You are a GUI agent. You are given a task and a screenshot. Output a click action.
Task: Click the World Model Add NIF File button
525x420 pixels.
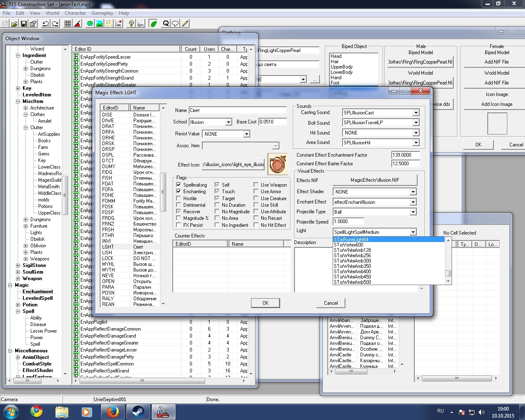[x=497, y=83]
